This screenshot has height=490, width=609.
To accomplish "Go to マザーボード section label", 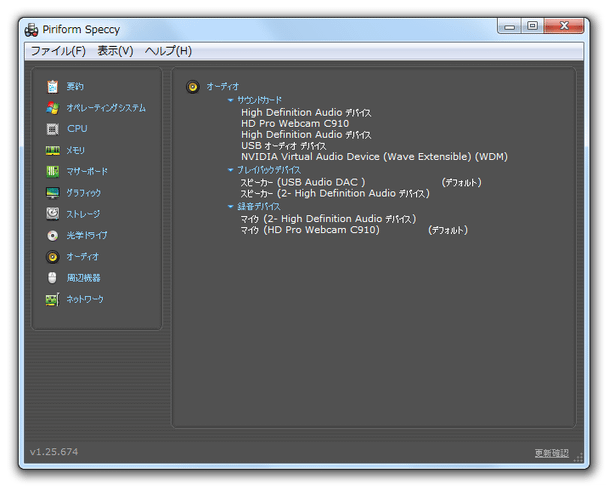I will pos(87,171).
